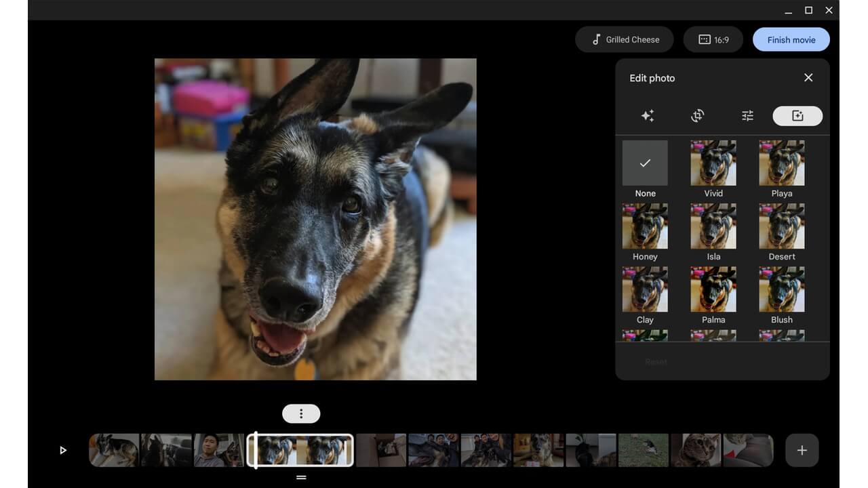The width and height of the screenshot is (868, 488).
Task: Click the disabled Reset button
Action: [656, 361]
